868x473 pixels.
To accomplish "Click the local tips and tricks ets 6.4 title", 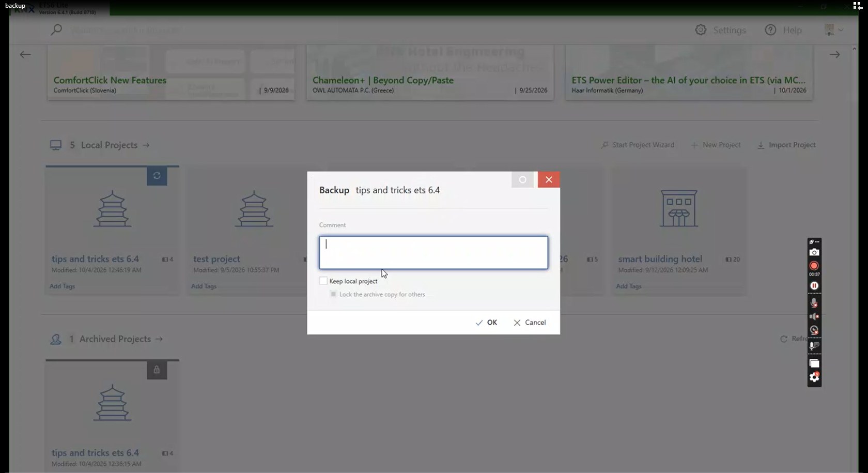I will point(95,259).
